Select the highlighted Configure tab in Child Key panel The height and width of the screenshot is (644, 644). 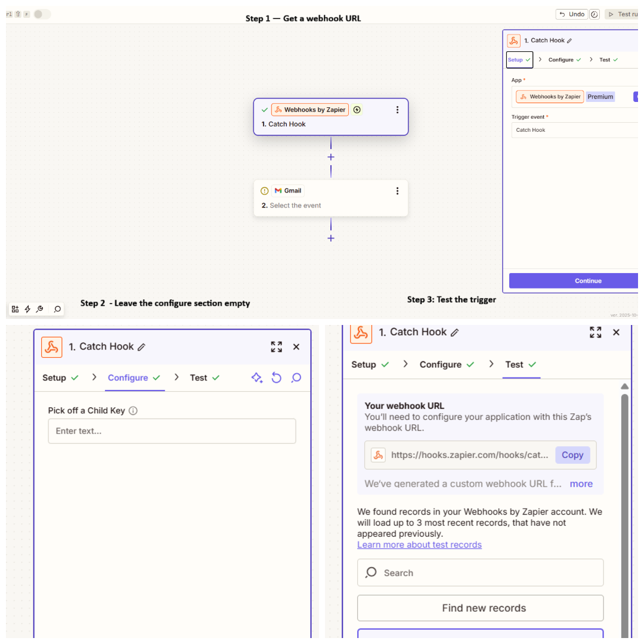[x=134, y=377]
